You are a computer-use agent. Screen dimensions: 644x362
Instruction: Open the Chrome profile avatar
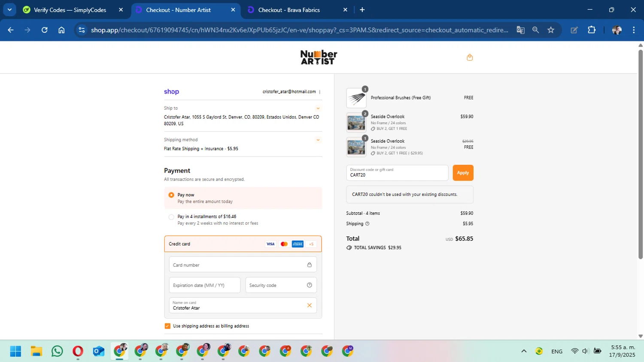coord(617,30)
